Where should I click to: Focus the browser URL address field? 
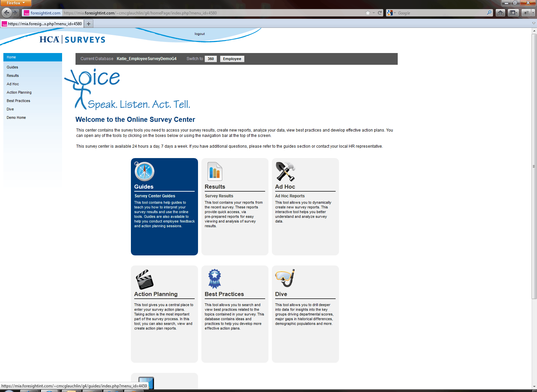tap(213, 13)
